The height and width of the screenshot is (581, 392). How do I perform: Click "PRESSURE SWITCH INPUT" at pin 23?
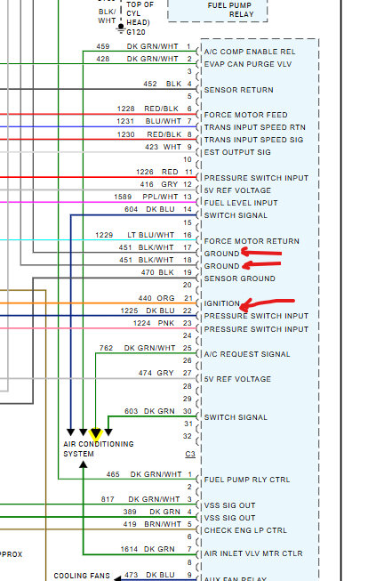tap(256, 329)
